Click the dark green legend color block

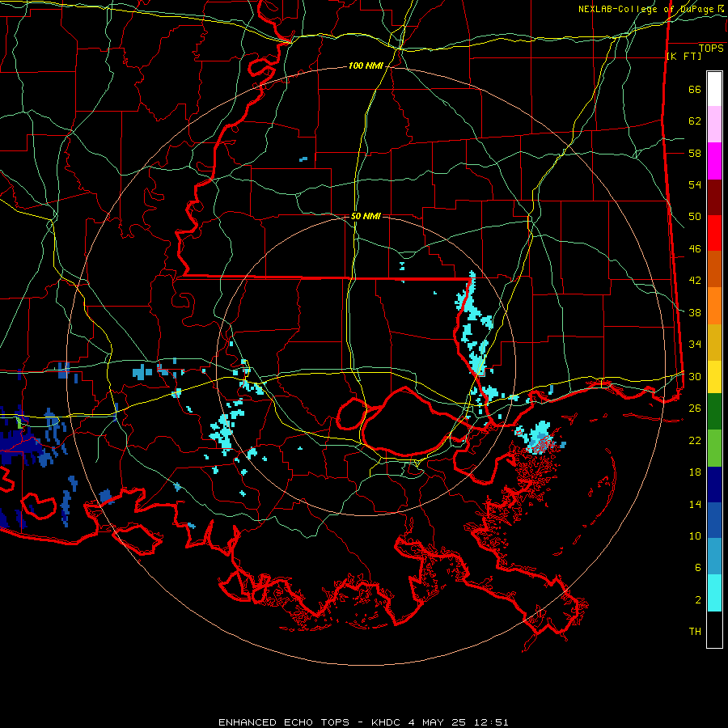(714, 412)
